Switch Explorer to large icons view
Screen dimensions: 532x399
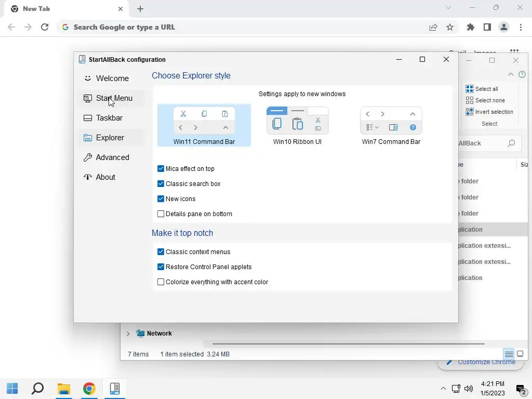point(520,354)
